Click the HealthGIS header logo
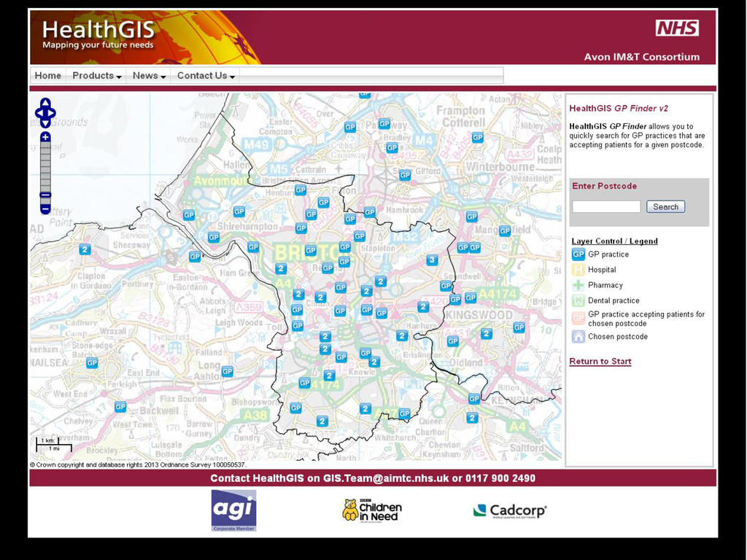747x560 pixels. tap(98, 35)
